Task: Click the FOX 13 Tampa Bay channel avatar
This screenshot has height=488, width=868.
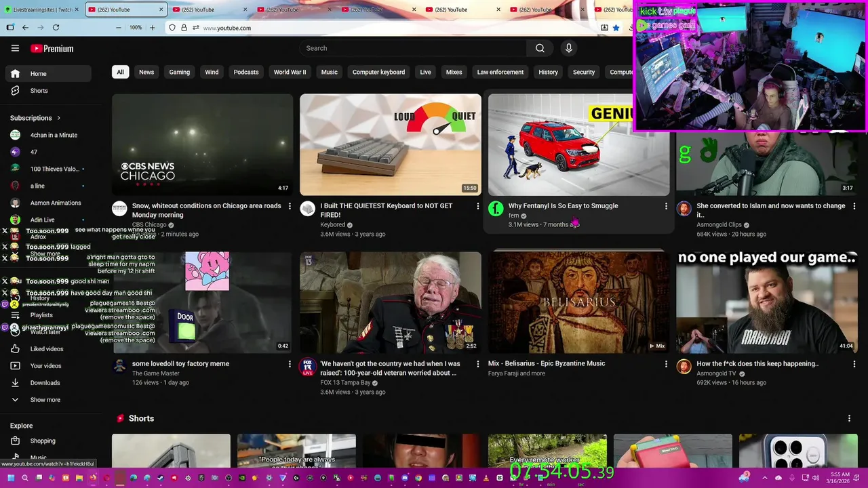Action: click(308, 367)
